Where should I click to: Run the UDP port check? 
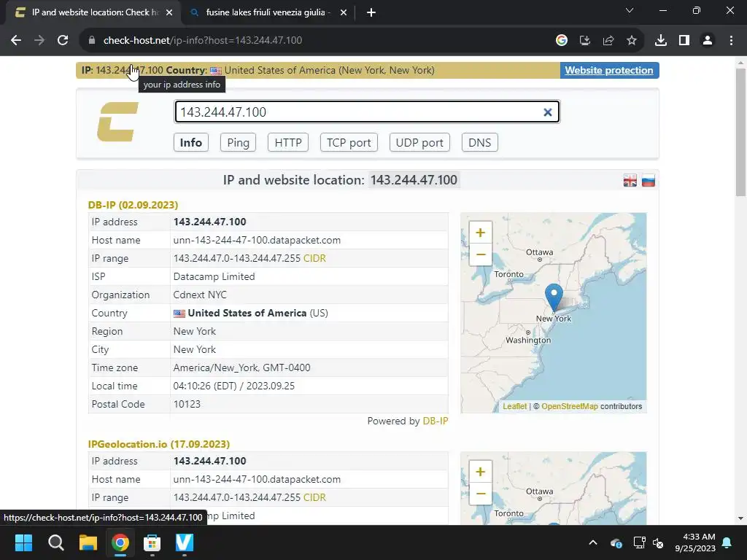419,142
